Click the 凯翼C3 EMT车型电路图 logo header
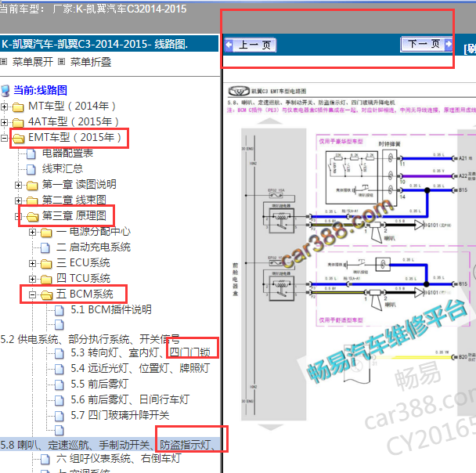The width and height of the screenshot is (476, 473). (x=267, y=91)
